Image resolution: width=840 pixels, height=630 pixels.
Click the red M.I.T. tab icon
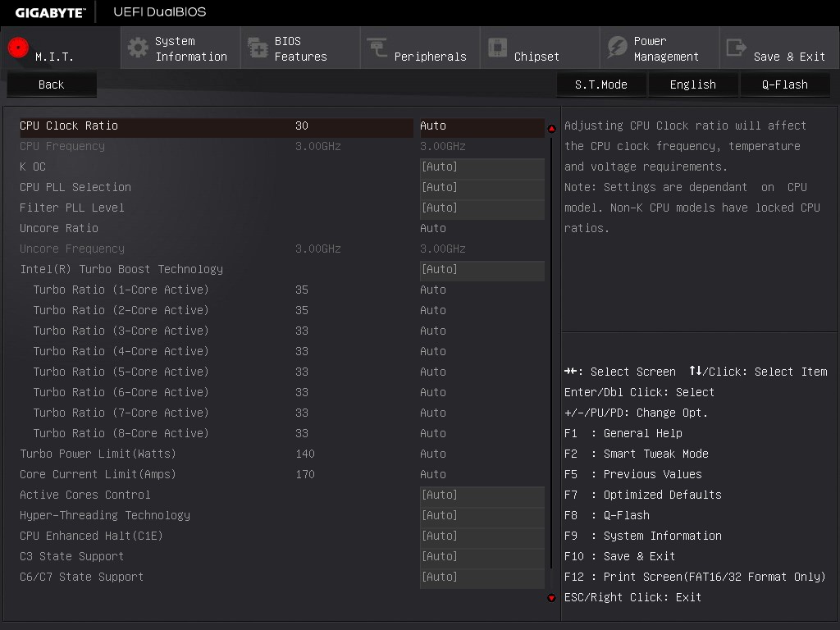coord(19,47)
